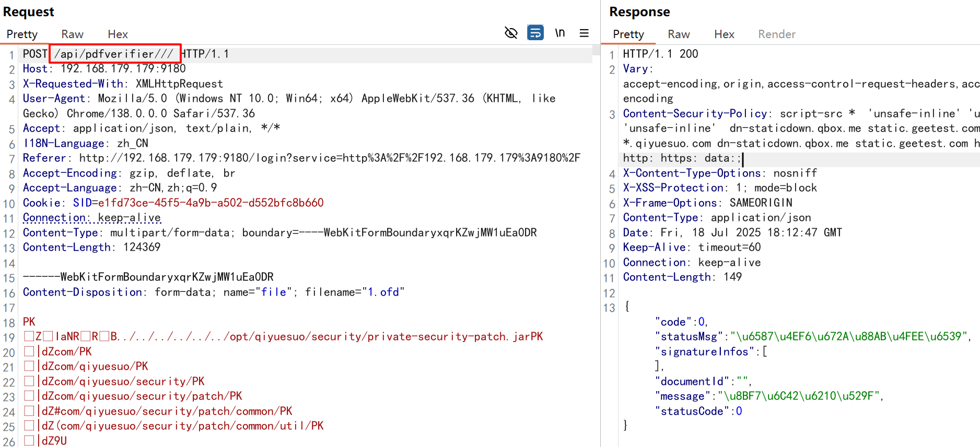Open the Response Render tab
The image size is (980, 447).
776,34
